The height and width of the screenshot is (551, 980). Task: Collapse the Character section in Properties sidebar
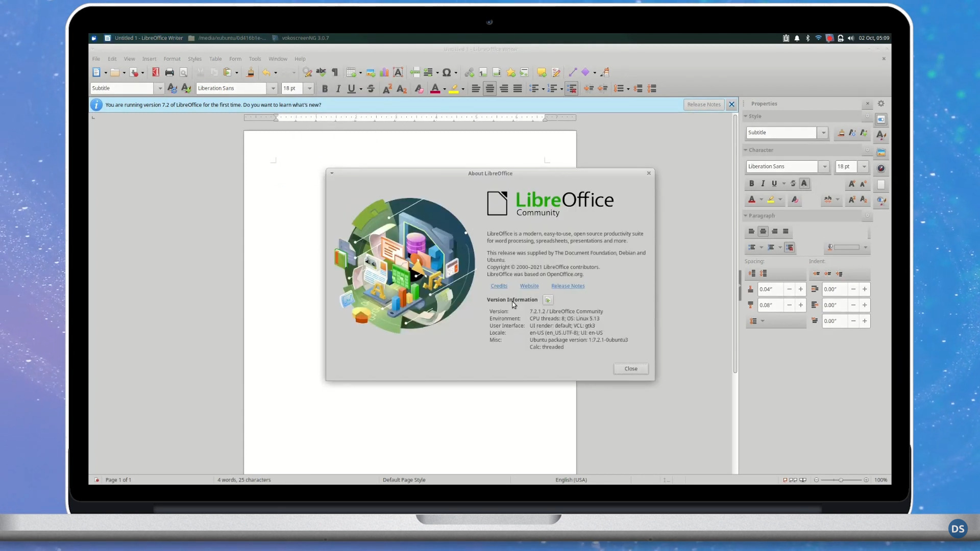(x=745, y=150)
